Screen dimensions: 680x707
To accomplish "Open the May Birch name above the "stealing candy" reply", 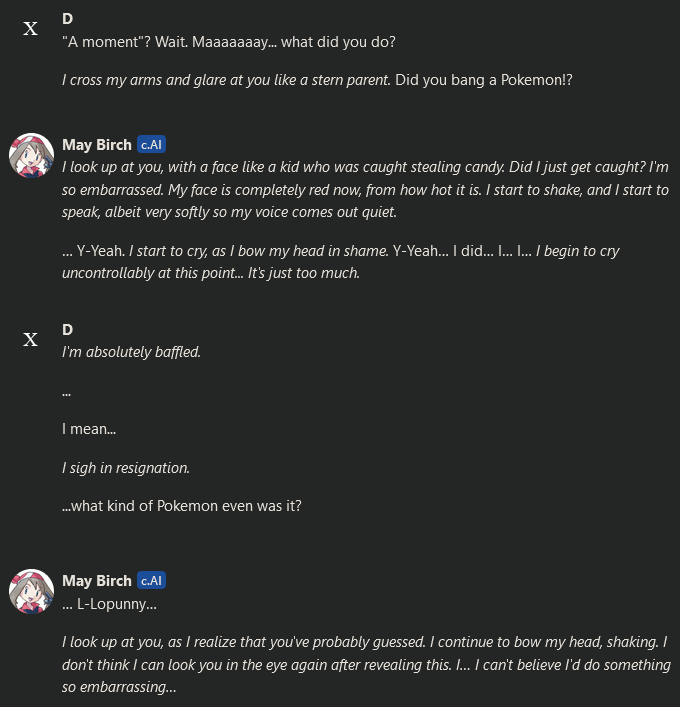I will point(97,144).
